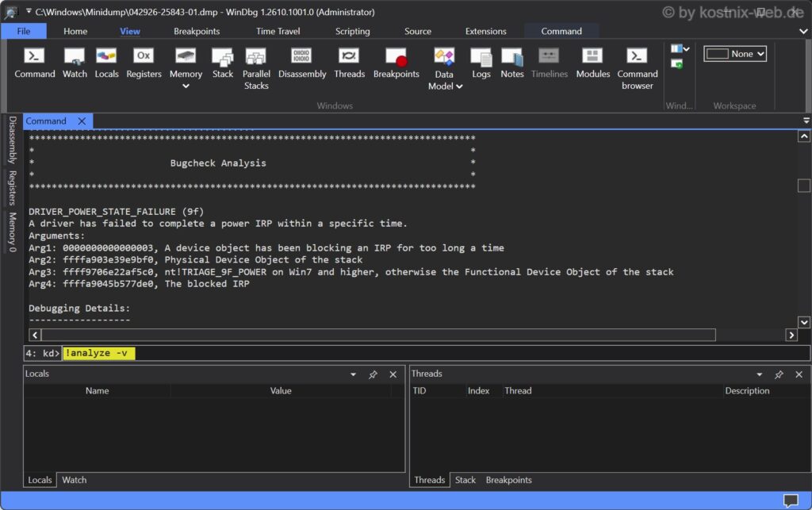Switch to the Command ribbon tab
Screen dimensions: 812x510
(x=561, y=31)
